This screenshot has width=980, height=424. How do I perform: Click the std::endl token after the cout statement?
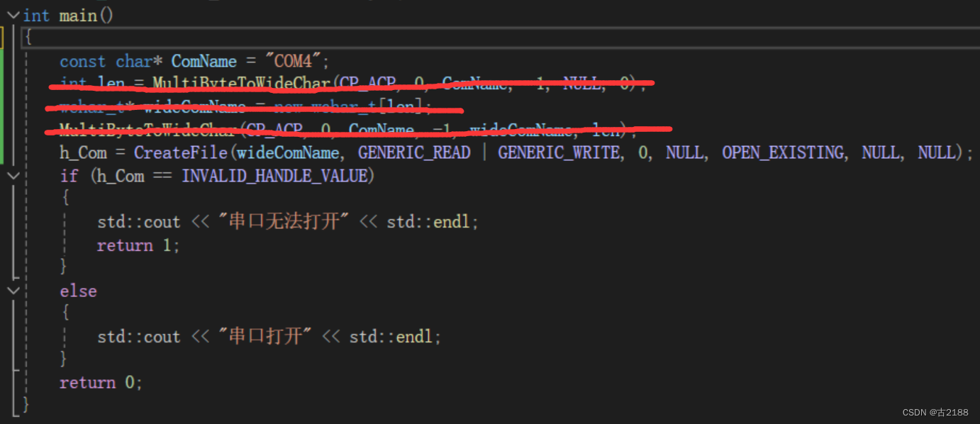tap(429, 221)
